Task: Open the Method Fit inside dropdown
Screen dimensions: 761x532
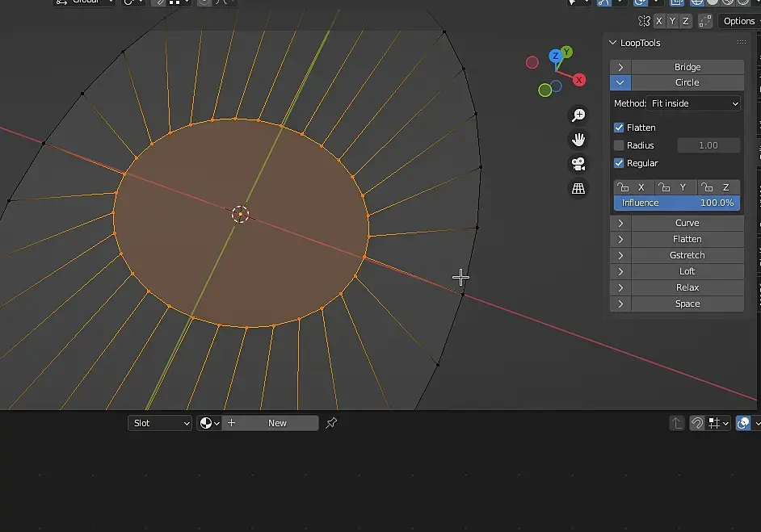Action: [x=695, y=103]
